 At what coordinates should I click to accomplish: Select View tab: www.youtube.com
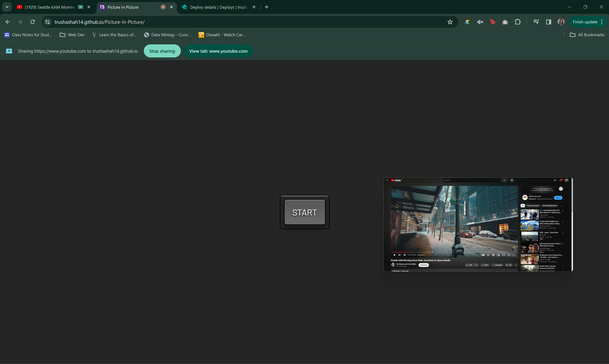pyautogui.click(x=218, y=51)
